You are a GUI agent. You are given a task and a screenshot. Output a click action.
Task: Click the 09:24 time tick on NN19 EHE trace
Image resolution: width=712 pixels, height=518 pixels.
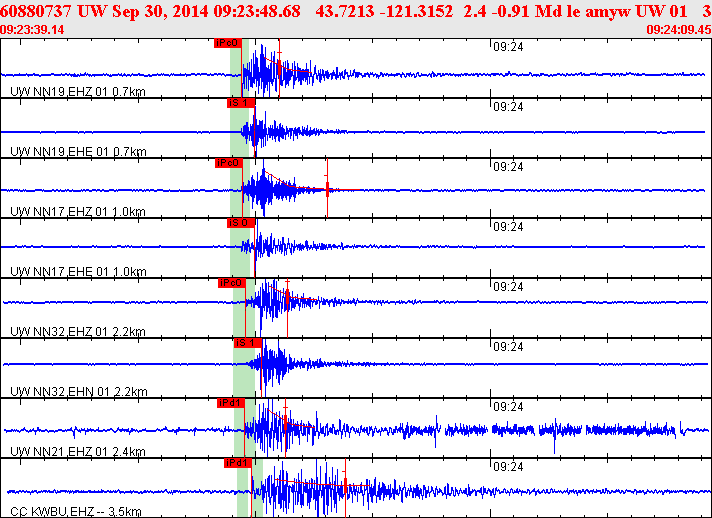click(508, 107)
